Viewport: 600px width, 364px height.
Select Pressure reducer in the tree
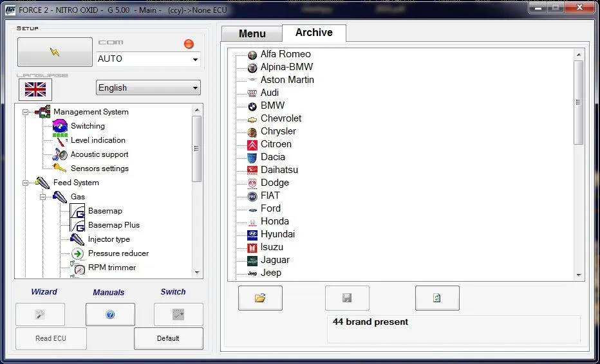[x=118, y=253]
